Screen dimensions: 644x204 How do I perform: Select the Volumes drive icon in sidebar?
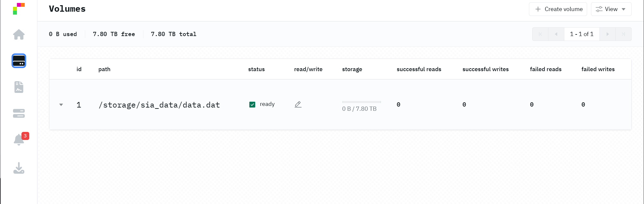tap(19, 61)
